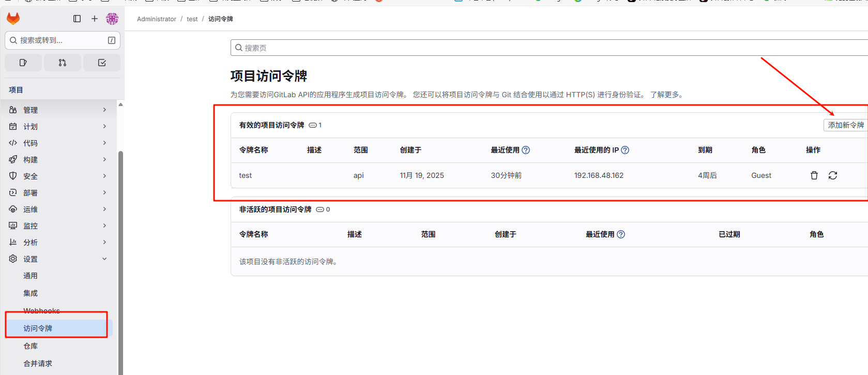This screenshot has width=868, height=375.
Task: Click the 访问令牌 breadcrumb
Action: click(221, 19)
